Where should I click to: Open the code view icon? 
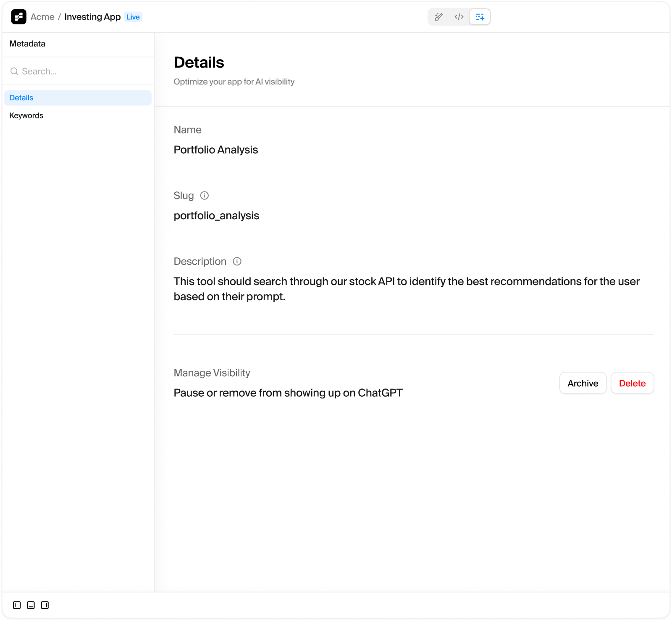(459, 17)
